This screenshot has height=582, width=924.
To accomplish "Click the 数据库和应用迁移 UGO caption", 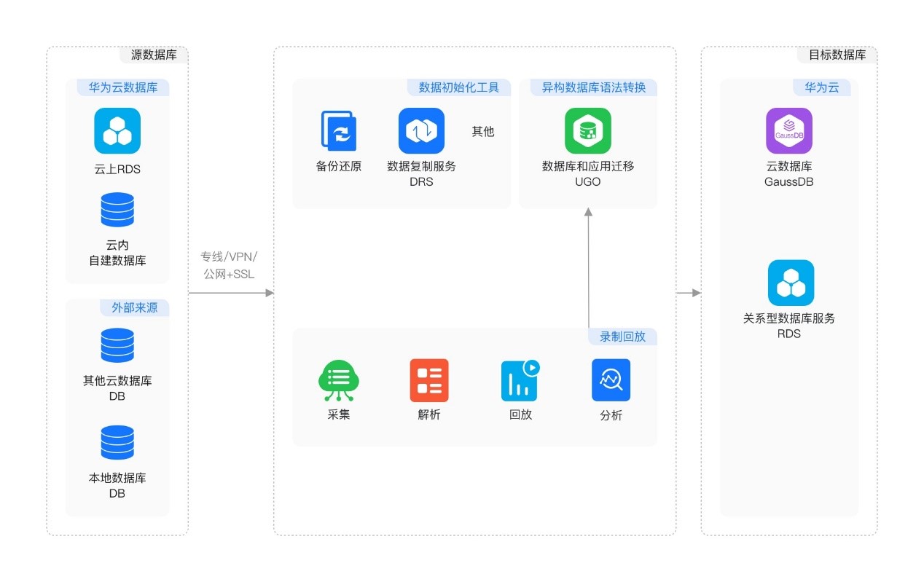I will 588,173.
